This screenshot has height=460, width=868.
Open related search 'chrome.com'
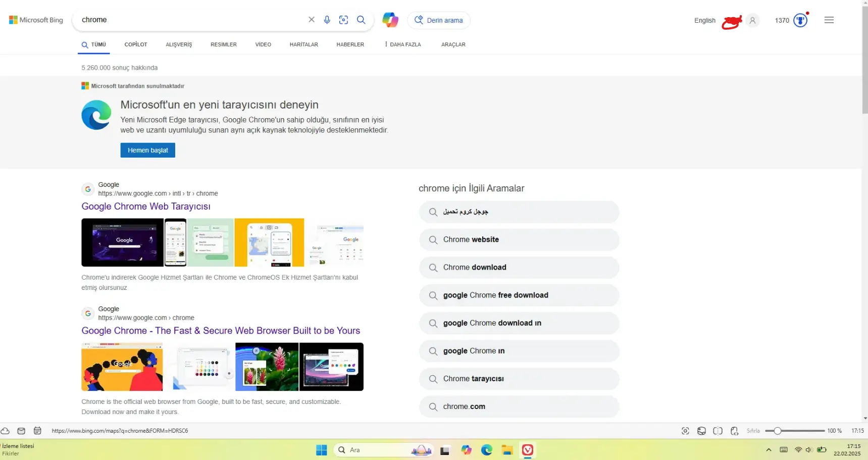pos(519,406)
